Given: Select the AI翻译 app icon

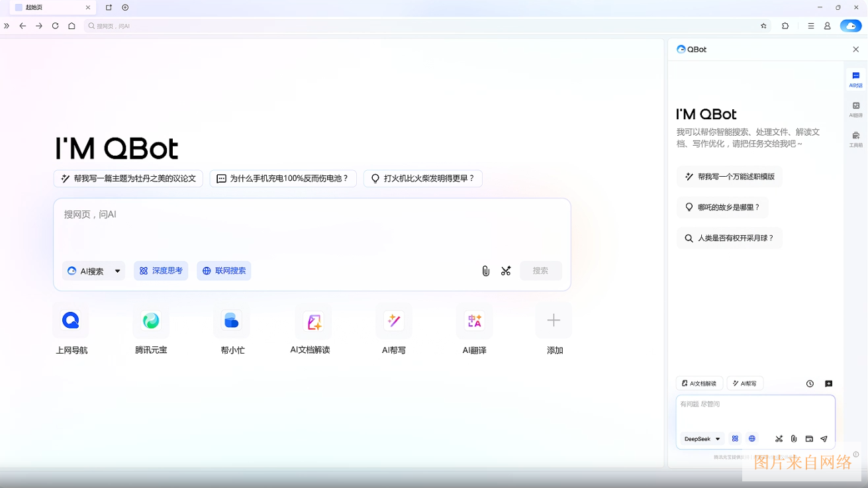Looking at the screenshot, I should coord(474,320).
